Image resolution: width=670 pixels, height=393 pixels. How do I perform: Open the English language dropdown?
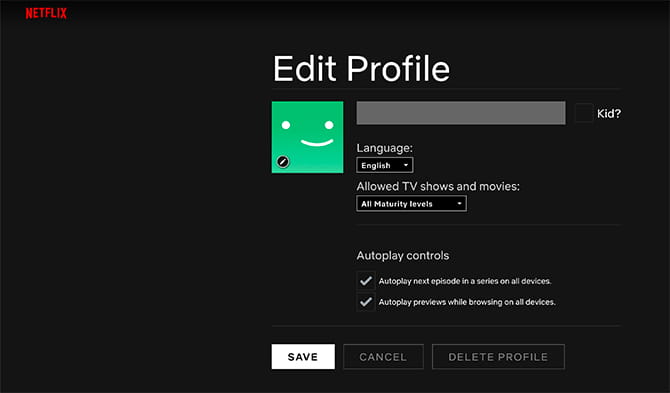385,165
